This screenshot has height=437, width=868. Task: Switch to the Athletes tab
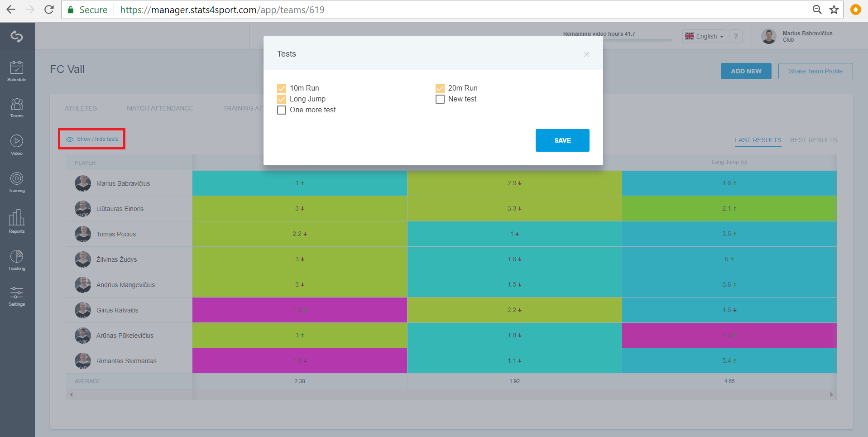point(81,108)
